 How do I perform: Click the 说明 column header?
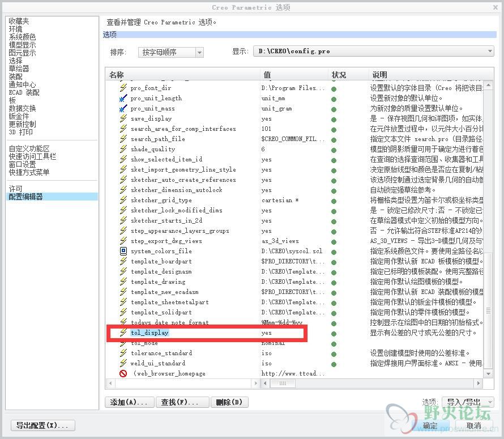(x=431, y=75)
